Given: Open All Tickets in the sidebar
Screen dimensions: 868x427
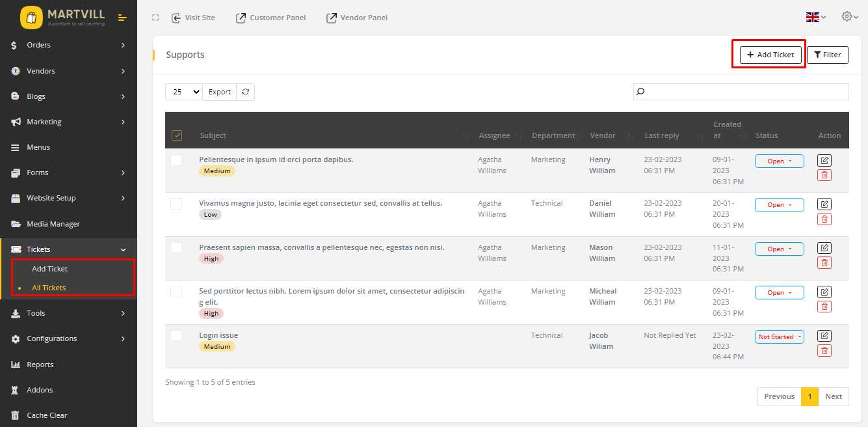Looking at the screenshot, I should (x=49, y=288).
